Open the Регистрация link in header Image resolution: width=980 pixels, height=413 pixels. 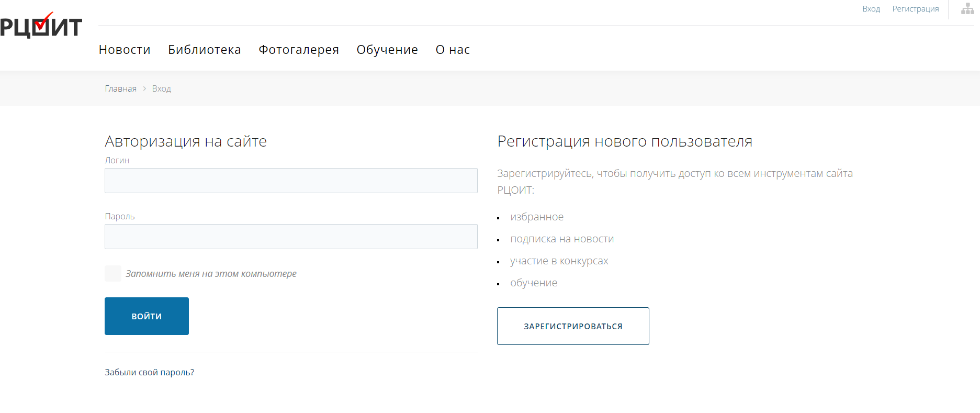click(x=916, y=9)
